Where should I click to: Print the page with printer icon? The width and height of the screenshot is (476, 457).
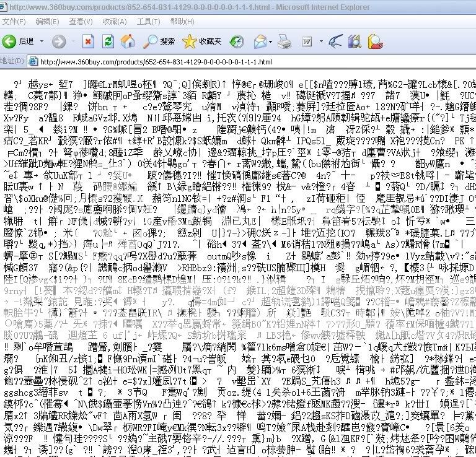(x=284, y=41)
